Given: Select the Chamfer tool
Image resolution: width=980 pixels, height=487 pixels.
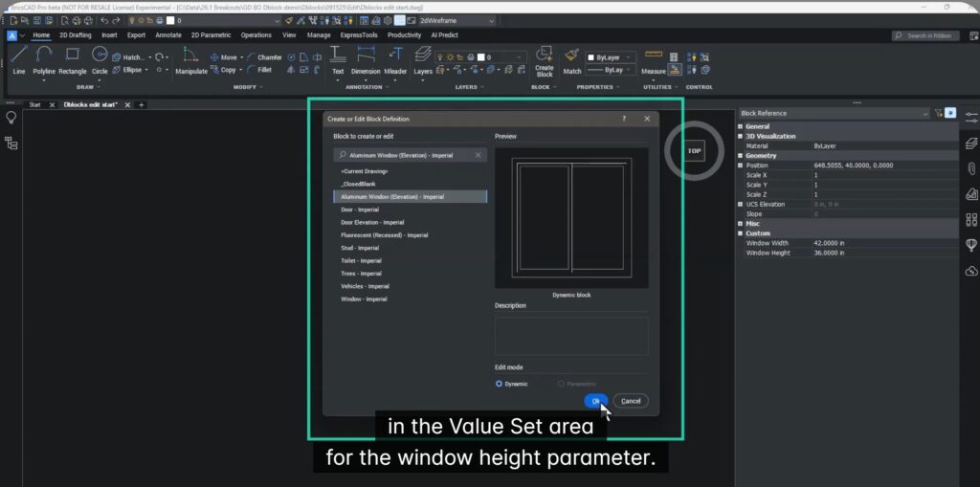Looking at the screenshot, I should (x=264, y=56).
